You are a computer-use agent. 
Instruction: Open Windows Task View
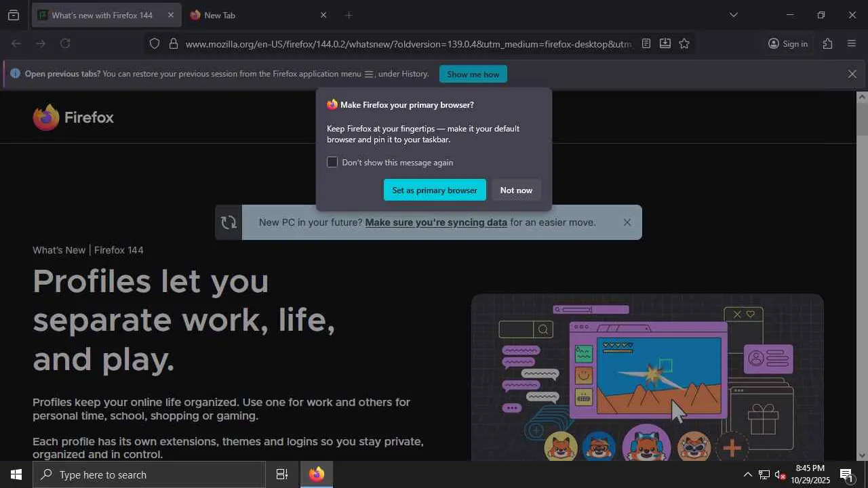click(282, 474)
